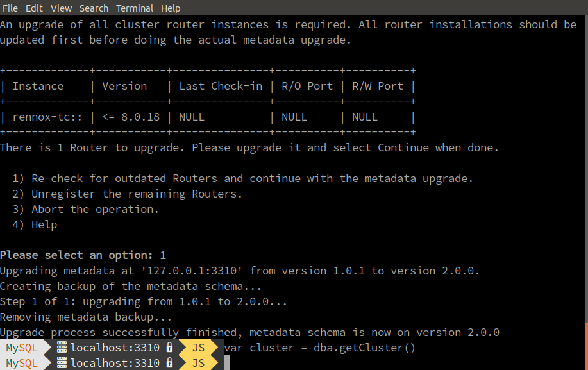Image resolution: width=588 pixels, height=370 pixels.
Task: Click the JS mode segment on the getCluster line
Action: pos(198,348)
